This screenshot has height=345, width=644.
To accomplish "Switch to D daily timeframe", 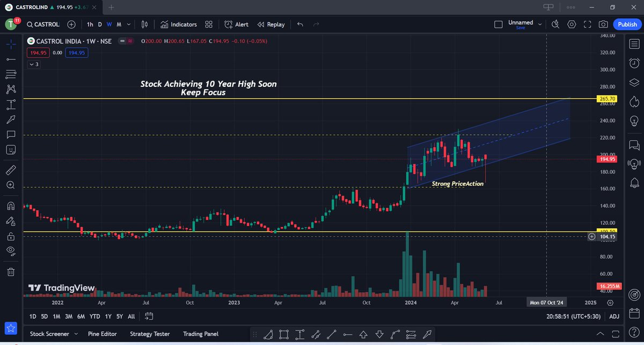I will [100, 24].
